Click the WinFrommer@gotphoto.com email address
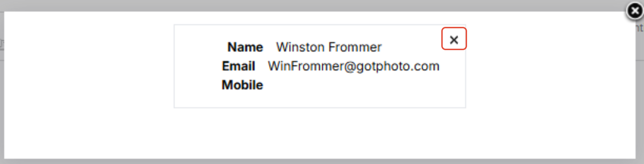 click(353, 66)
